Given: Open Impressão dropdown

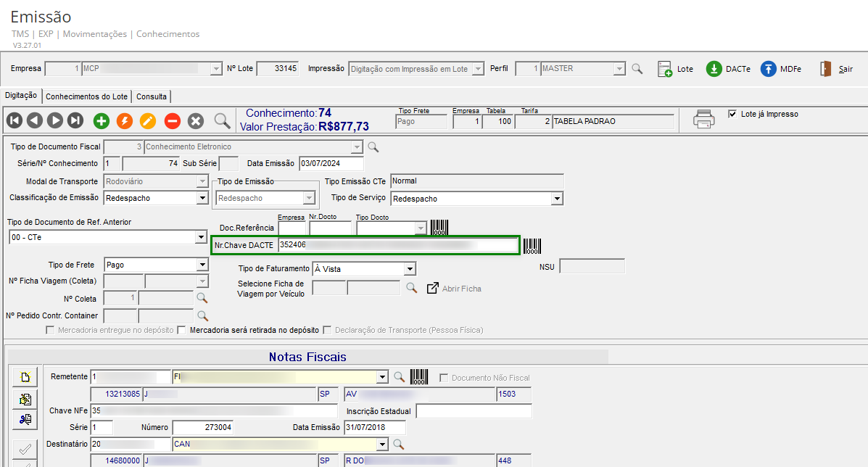Looking at the screenshot, I should tap(479, 69).
